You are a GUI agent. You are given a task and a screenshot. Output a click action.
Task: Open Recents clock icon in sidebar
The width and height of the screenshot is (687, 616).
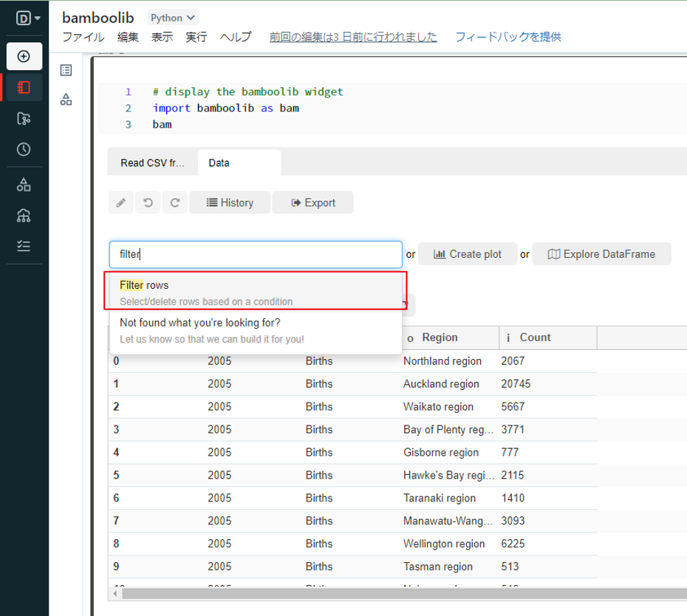click(24, 149)
